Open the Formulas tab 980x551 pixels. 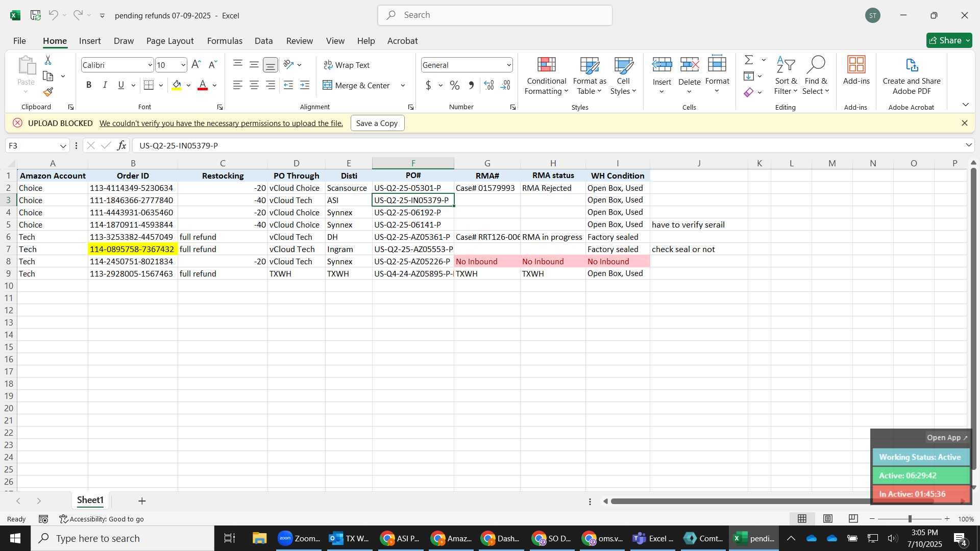[225, 41]
